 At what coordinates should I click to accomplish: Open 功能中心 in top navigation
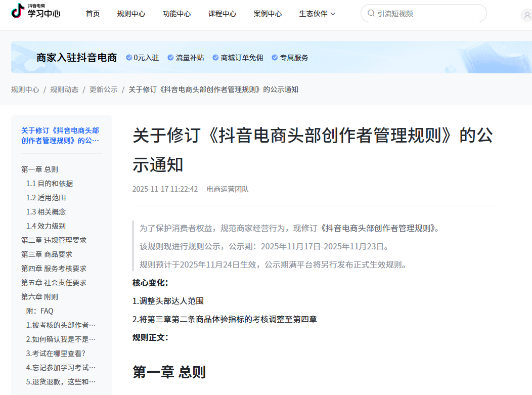tap(176, 14)
